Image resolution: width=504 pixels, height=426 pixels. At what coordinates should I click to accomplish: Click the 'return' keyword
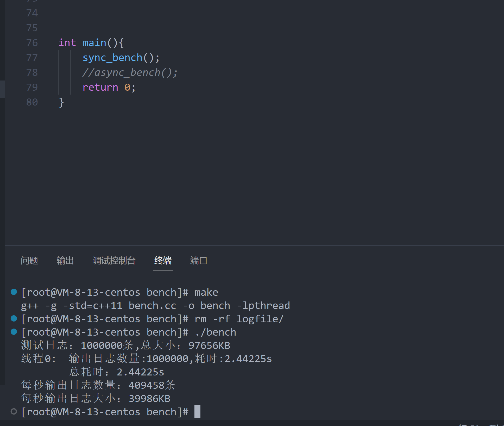[100, 88]
